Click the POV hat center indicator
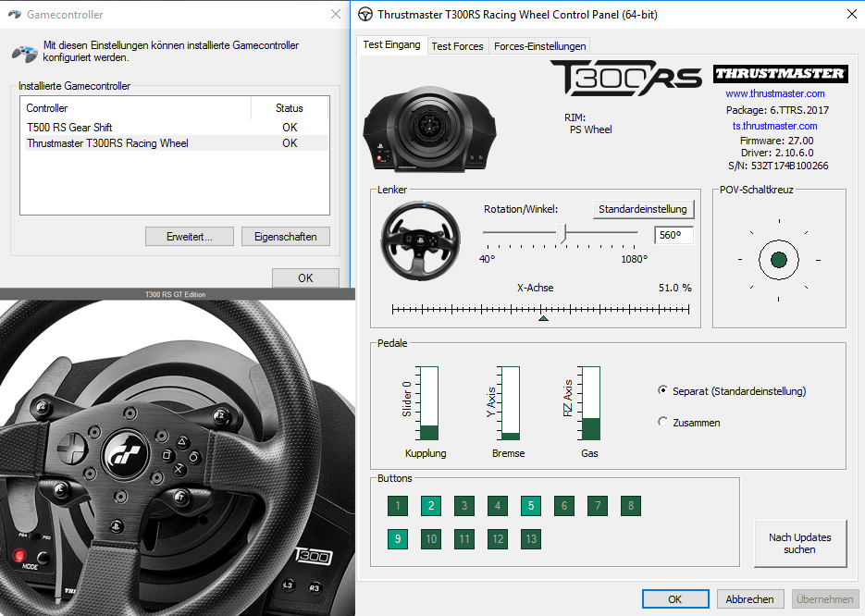 778,260
